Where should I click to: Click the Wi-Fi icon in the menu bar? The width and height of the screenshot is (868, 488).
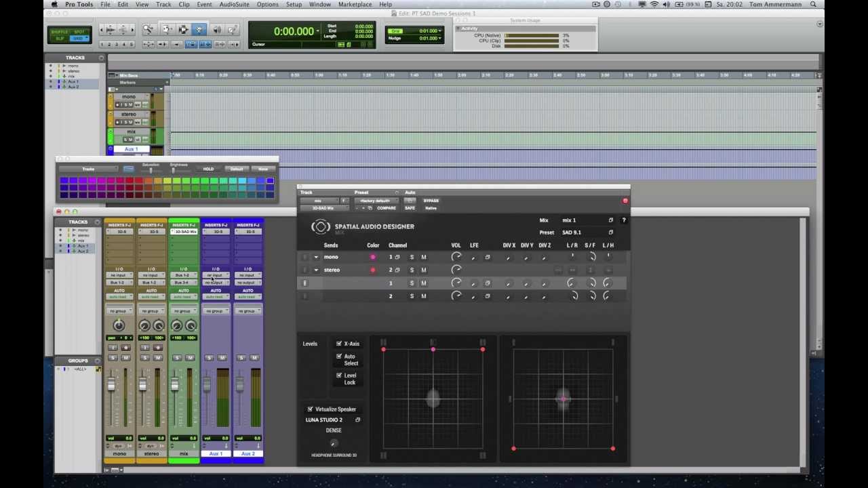pos(654,4)
